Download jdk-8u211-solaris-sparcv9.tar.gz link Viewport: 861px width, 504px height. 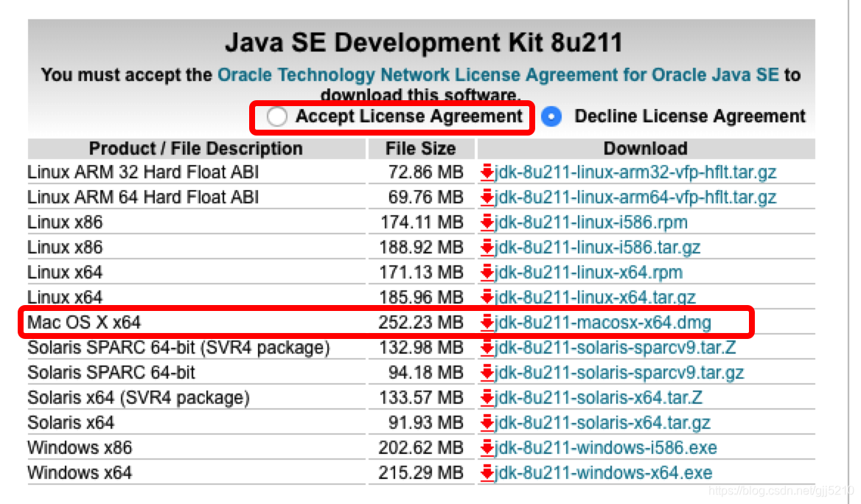click(619, 372)
